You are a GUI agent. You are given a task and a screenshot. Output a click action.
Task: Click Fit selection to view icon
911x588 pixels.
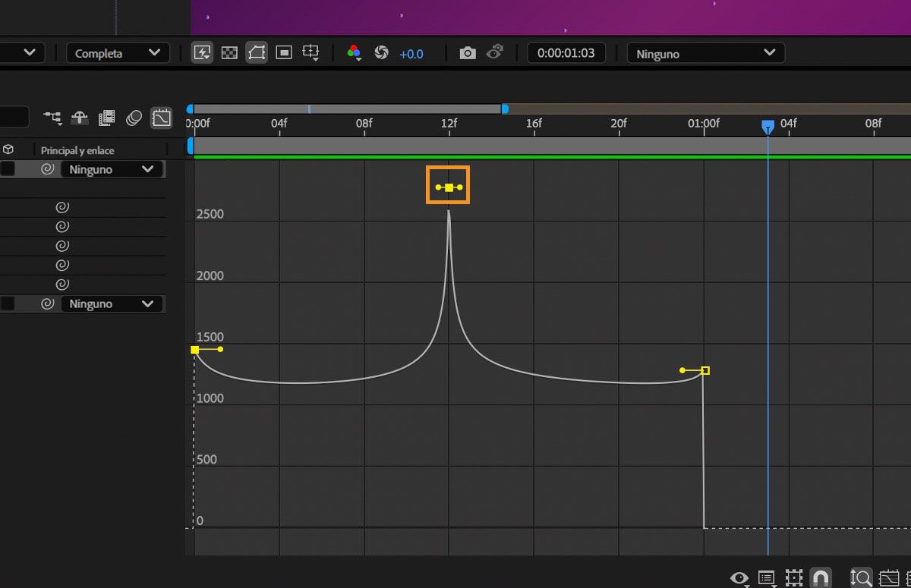click(888, 578)
